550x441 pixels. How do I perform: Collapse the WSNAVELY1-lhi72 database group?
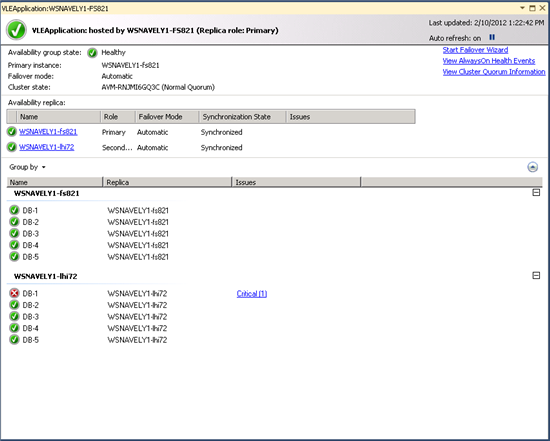[x=536, y=275]
